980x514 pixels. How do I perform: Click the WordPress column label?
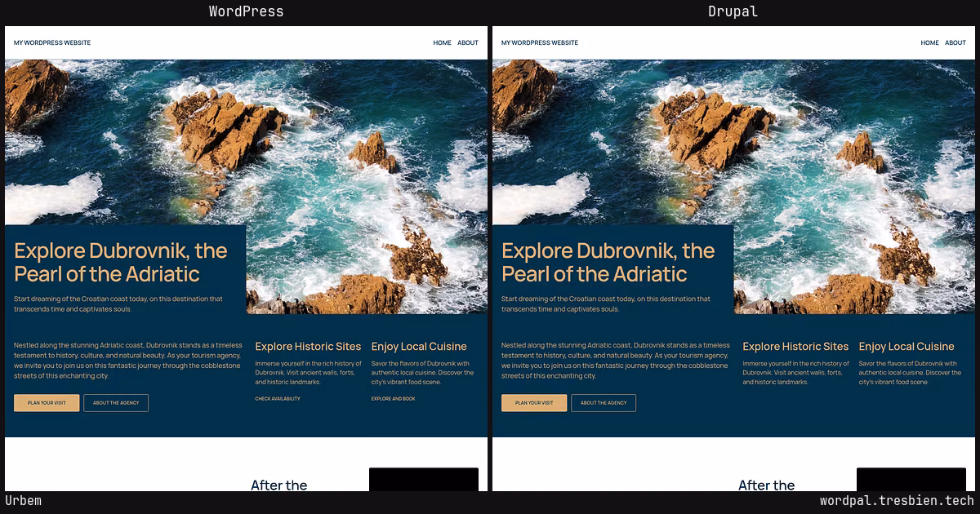[246, 11]
